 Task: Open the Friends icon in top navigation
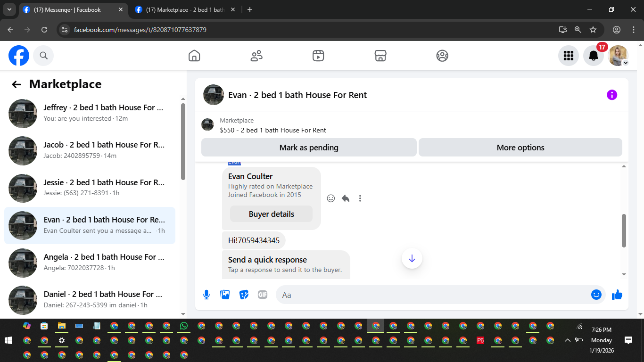tap(256, 56)
